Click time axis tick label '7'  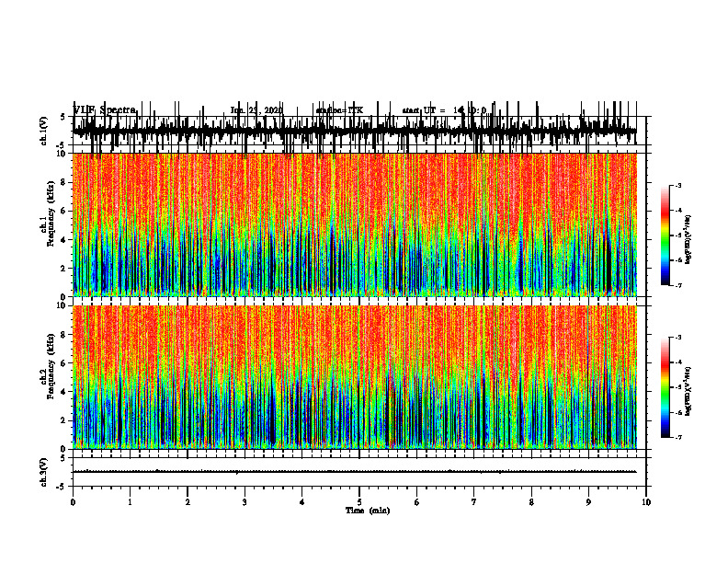(474, 502)
